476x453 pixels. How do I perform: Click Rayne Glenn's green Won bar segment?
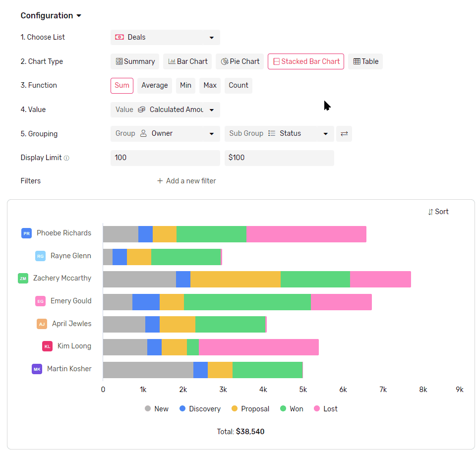click(186, 257)
